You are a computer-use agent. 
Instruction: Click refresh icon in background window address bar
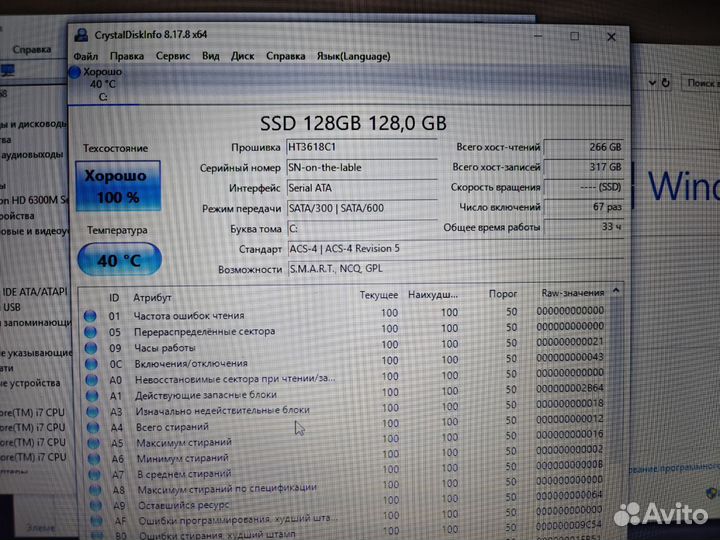coord(665,83)
